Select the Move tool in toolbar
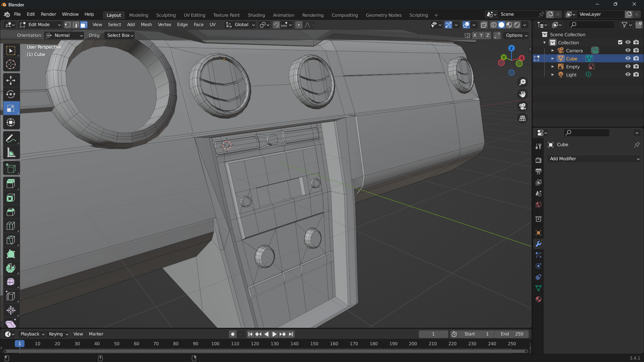Viewport: 644px width, 362px height. click(x=11, y=80)
